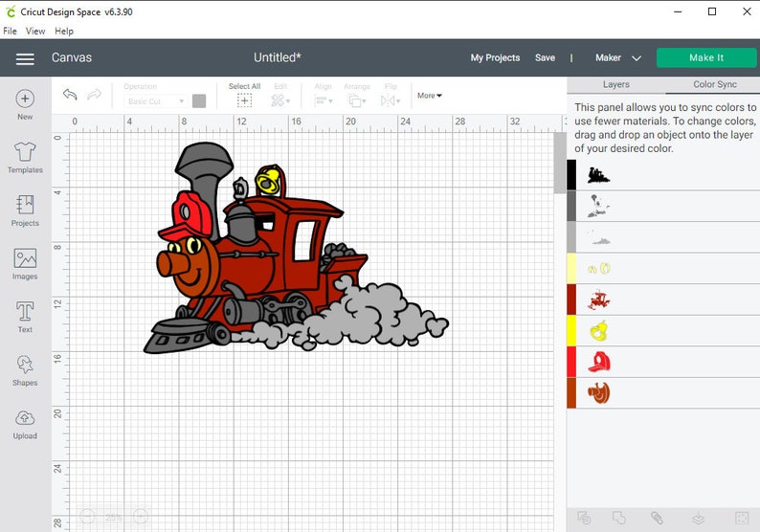This screenshot has height=532, width=760.
Task: Click the Align icon
Action: coord(321,100)
